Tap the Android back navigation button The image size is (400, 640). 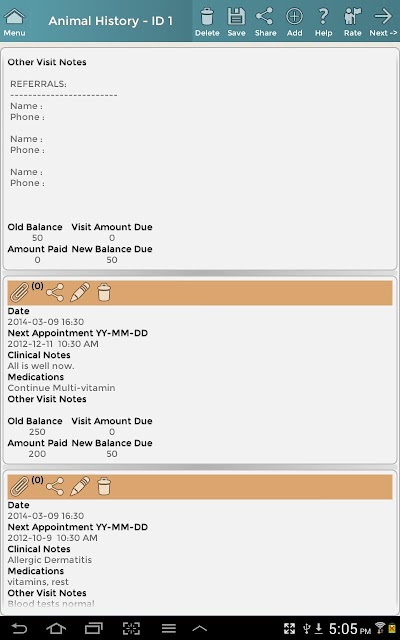[19, 628]
